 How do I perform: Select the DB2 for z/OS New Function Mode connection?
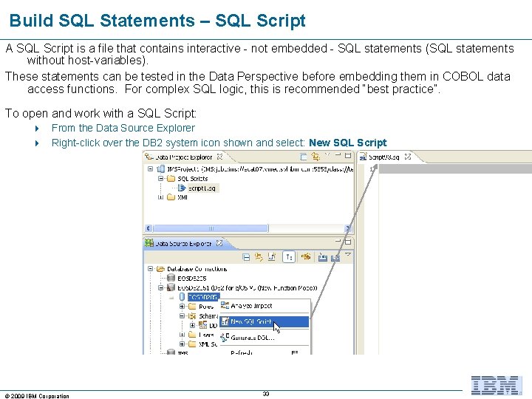248,287
